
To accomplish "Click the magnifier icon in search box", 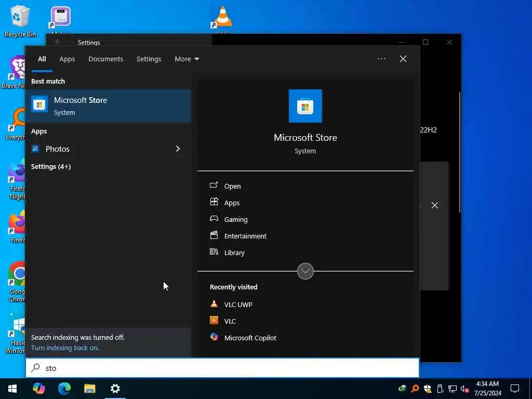I will pos(36,367).
